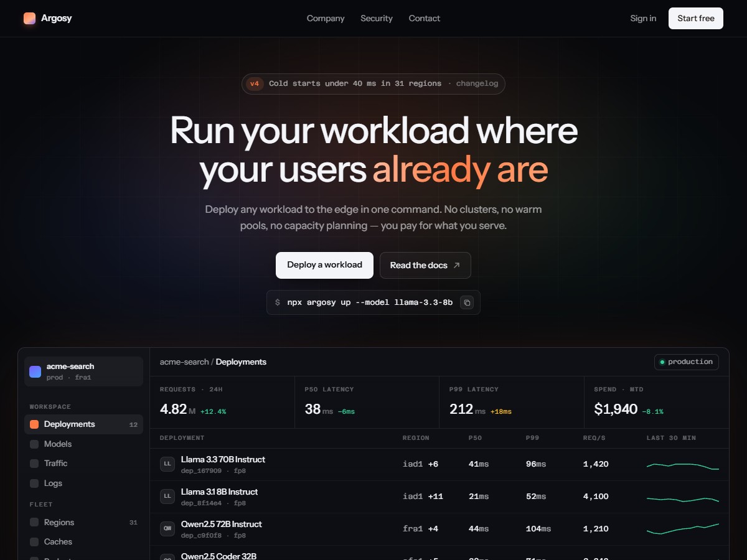747x560 pixels.
Task: Click the 1,210 req/s value
Action: (596, 529)
